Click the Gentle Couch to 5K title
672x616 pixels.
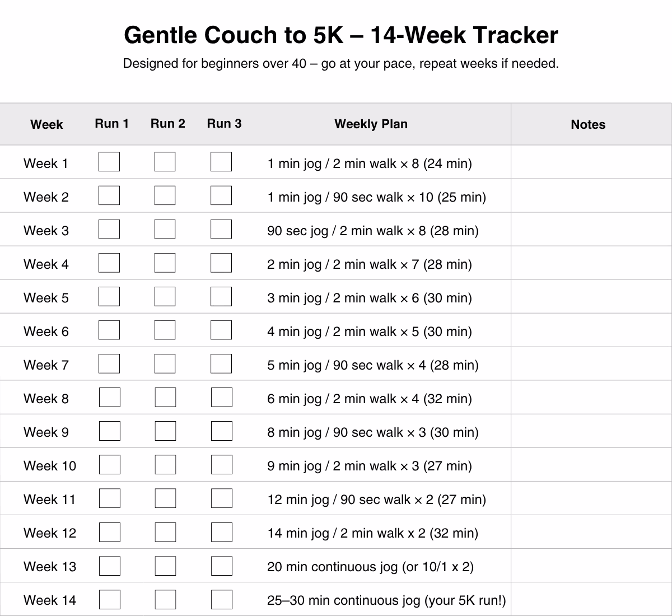pyautogui.click(x=340, y=35)
